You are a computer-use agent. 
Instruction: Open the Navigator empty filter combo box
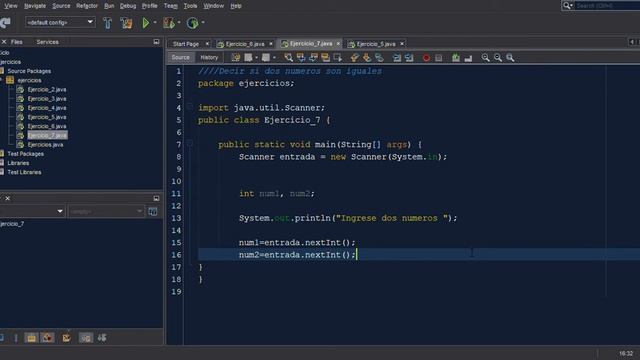click(106, 211)
